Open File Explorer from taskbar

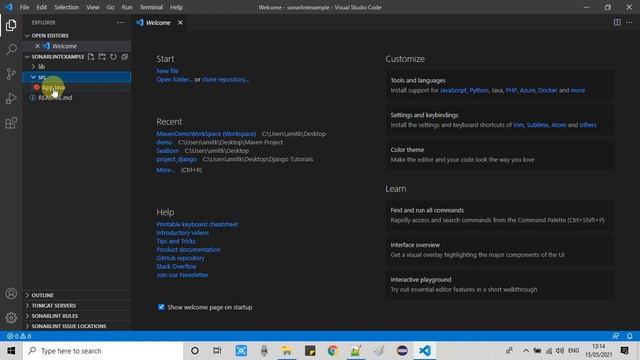coord(287,351)
